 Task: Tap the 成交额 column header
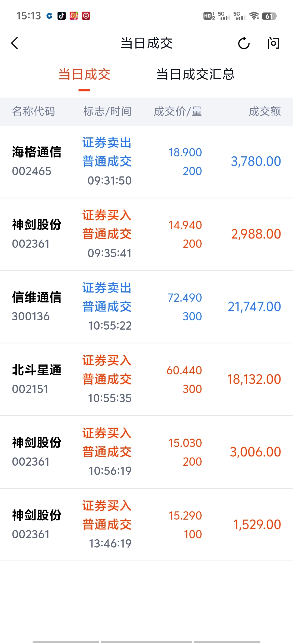[265, 111]
